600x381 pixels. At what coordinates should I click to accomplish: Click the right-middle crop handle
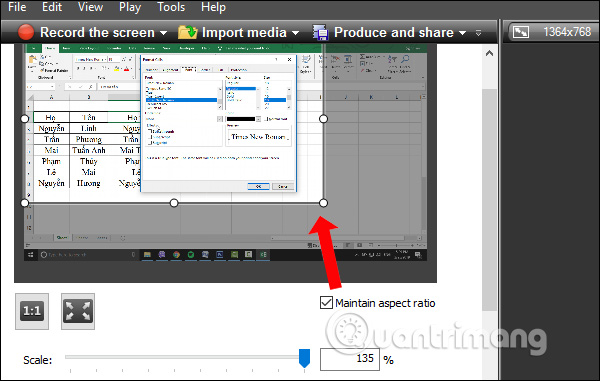pos(323,119)
